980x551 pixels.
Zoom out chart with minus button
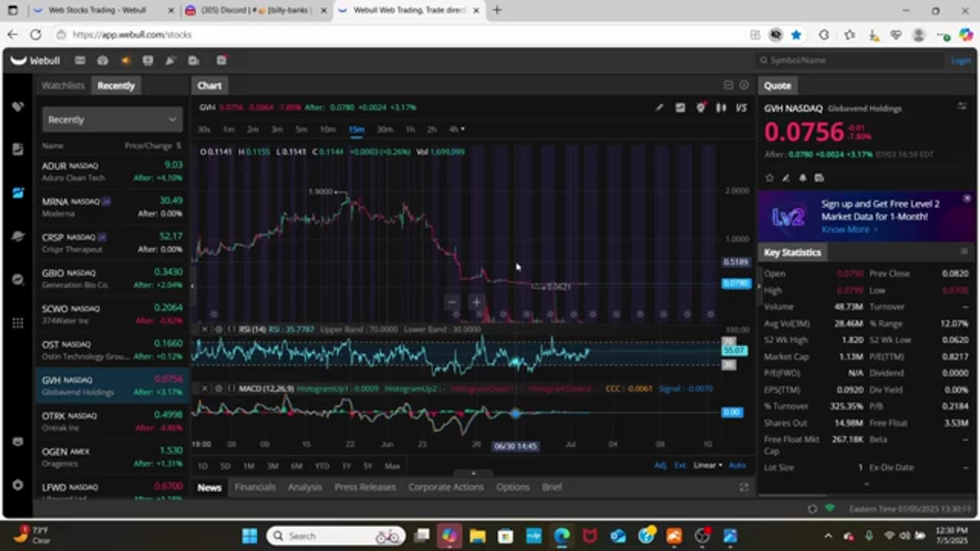pyautogui.click(x=452, y=302)
